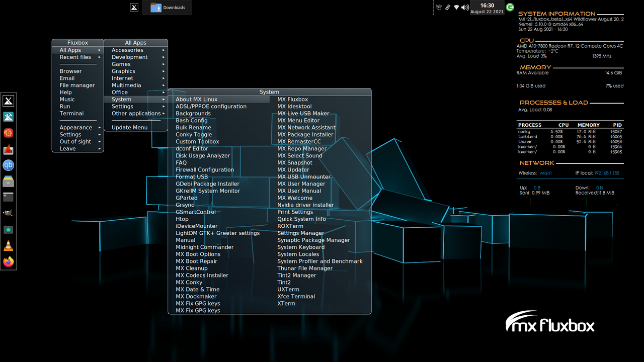Image resolution: width=644 pixels, height=362 pixels.
Task: Open Synaptic Package Manager
Action: pyautogui.click(x=320, y=240)
